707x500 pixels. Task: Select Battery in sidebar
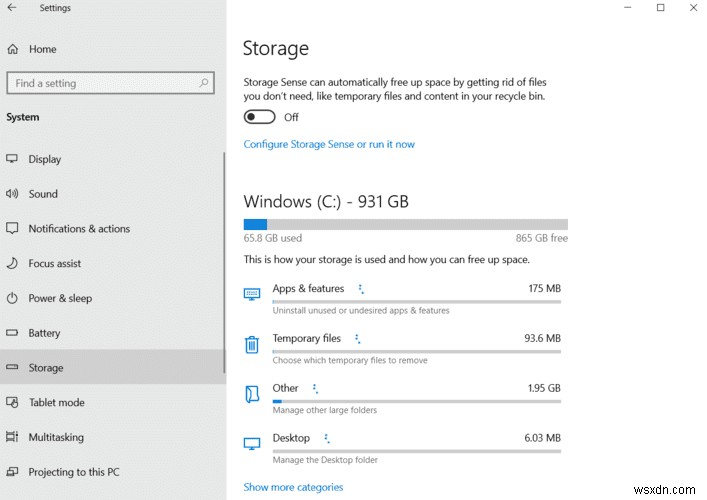112,333
